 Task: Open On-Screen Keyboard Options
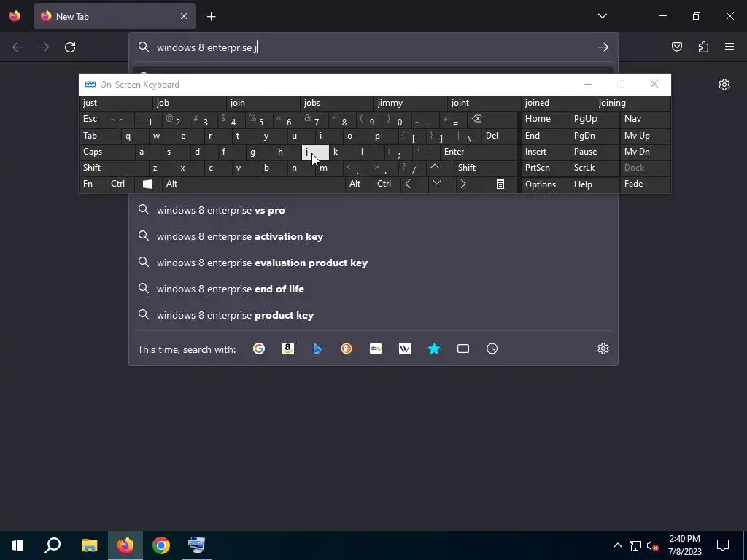point(545,184)
